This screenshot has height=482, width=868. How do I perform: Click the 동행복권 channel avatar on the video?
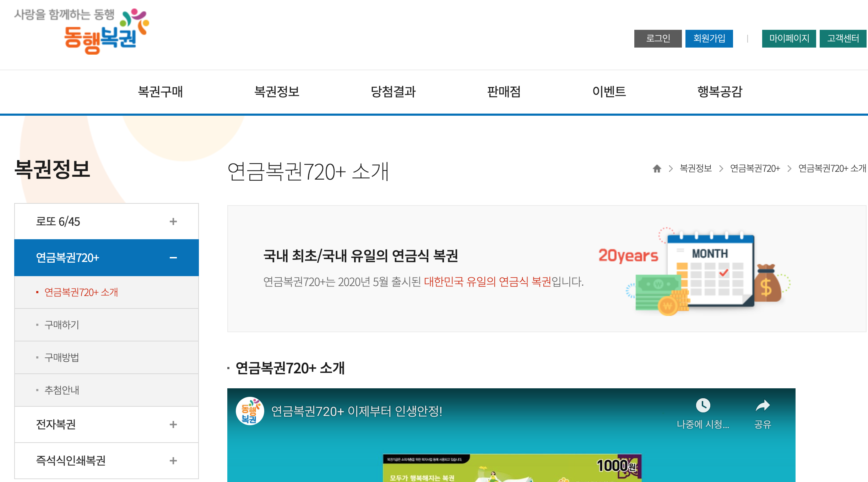(x=250, y=411)
